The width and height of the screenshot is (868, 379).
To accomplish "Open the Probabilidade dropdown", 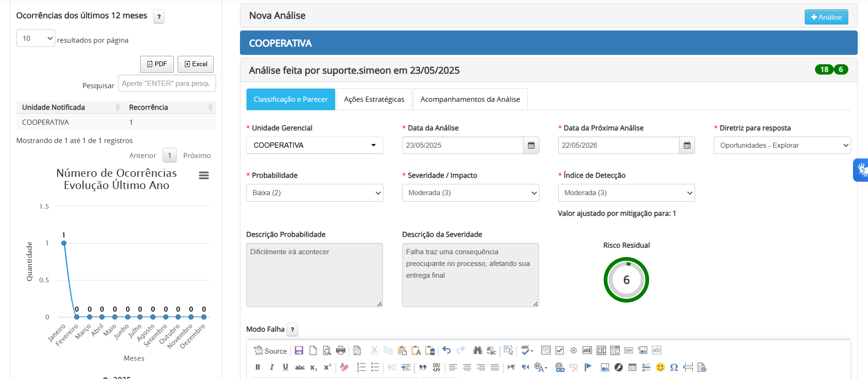I will pos(314,193).
